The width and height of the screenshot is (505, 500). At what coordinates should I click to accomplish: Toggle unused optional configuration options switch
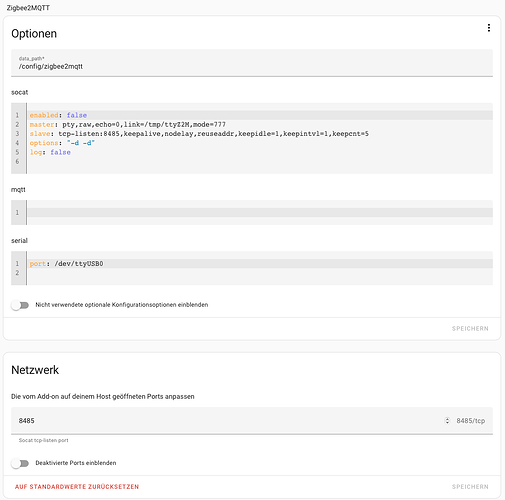(x=20, y=305)
